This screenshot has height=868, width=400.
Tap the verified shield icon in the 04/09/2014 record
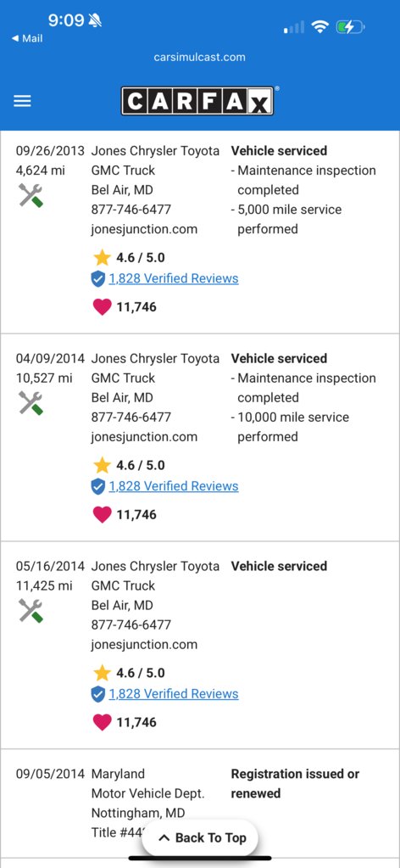[98, 486]
